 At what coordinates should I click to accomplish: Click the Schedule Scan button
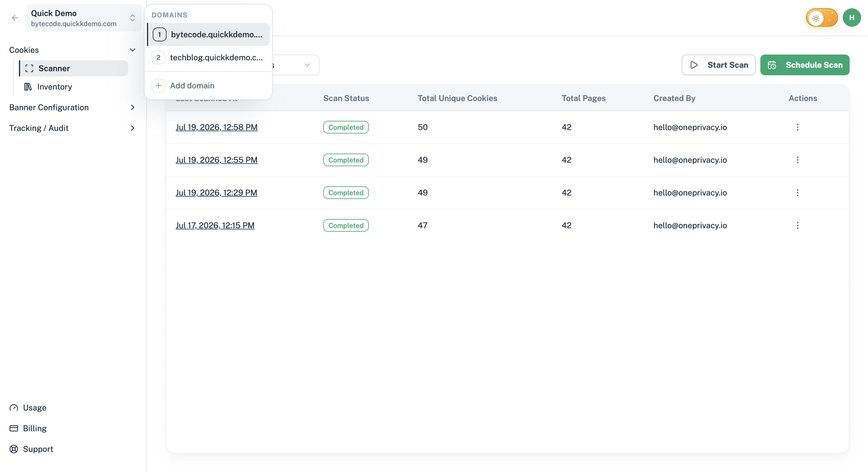point(805,65)
